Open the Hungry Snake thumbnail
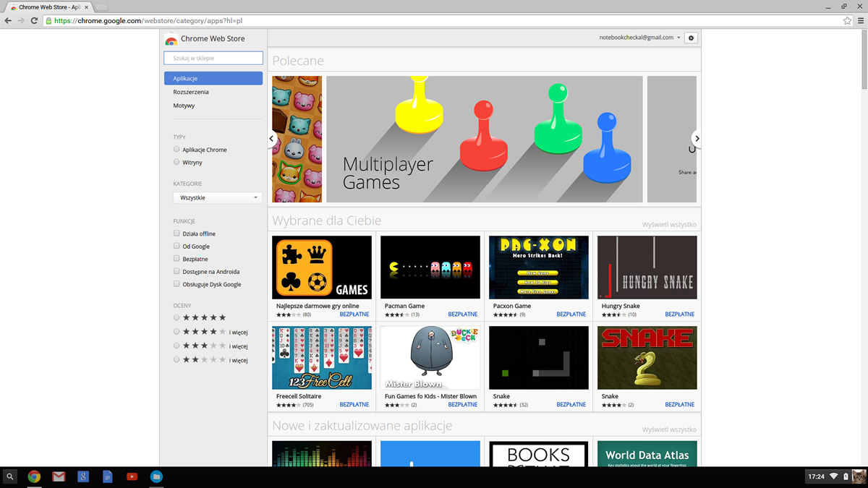 coord(647,267)
